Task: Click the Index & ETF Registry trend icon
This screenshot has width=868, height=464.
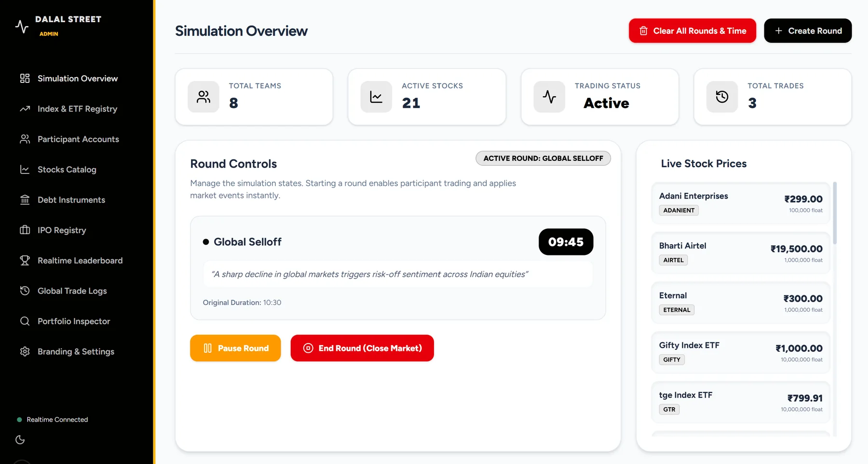Action: pos(25,108)
